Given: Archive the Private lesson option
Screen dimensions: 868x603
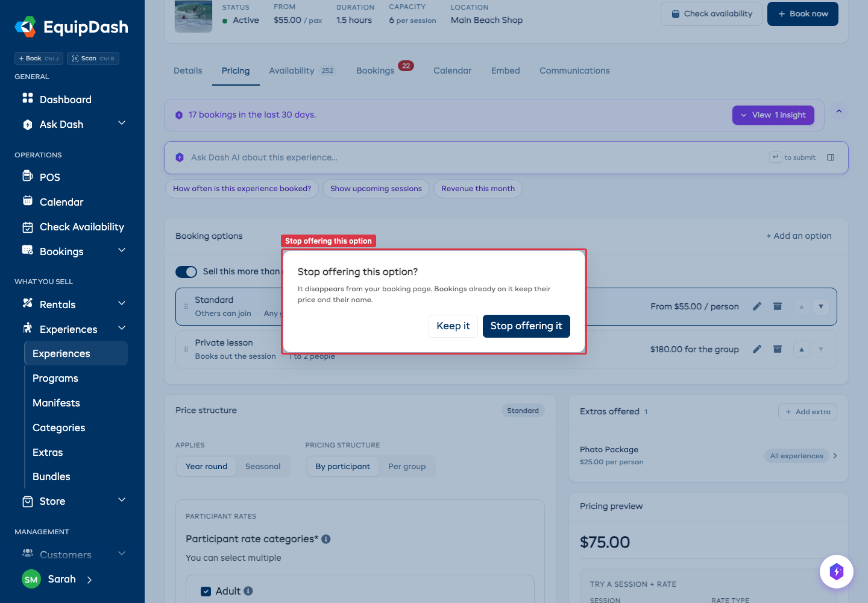Looking at the screenshot, I should click(778, 349).
